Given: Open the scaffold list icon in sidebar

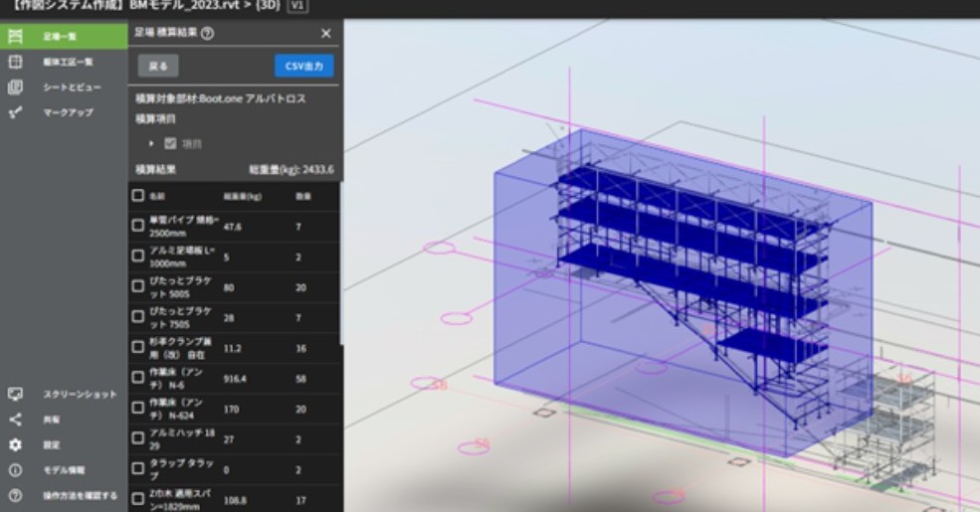Looking at the screenshot, I should tap(16, 36).
